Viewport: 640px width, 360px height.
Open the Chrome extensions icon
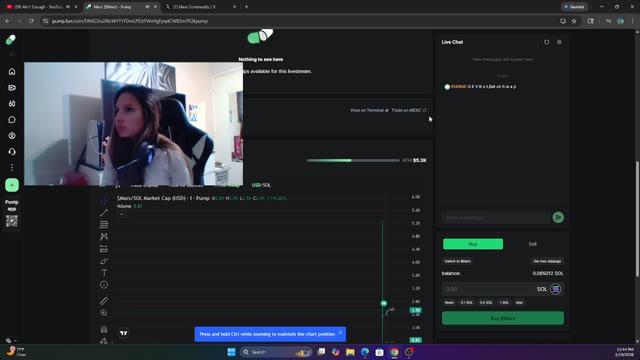coord(591,21)
